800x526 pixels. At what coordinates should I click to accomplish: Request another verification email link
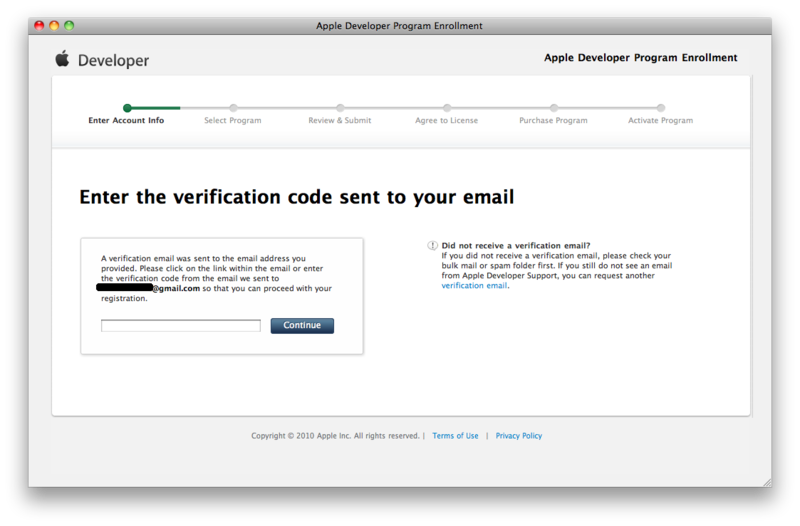(474, 286)
